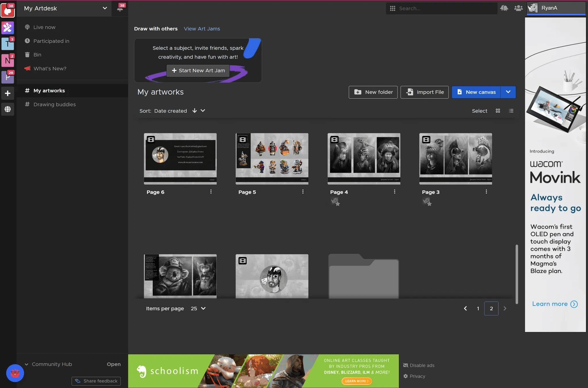Open the globe explore icon in sidebar

pos(8,109)
